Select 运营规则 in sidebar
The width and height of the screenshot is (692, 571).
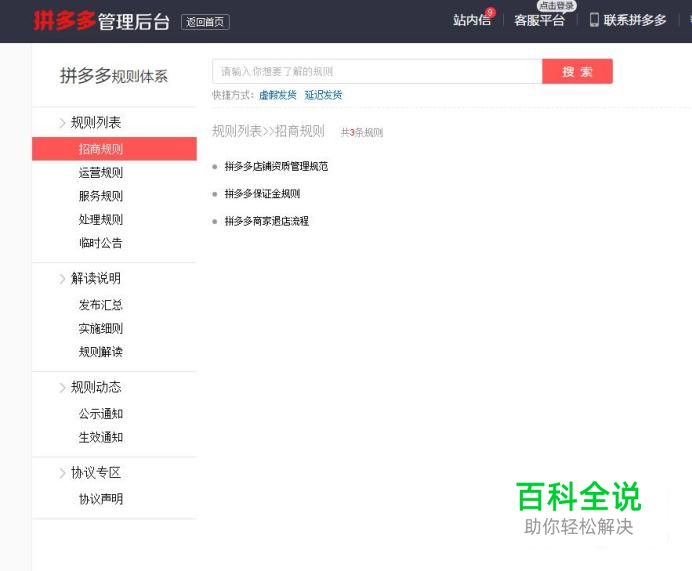[x=101, y=173]
